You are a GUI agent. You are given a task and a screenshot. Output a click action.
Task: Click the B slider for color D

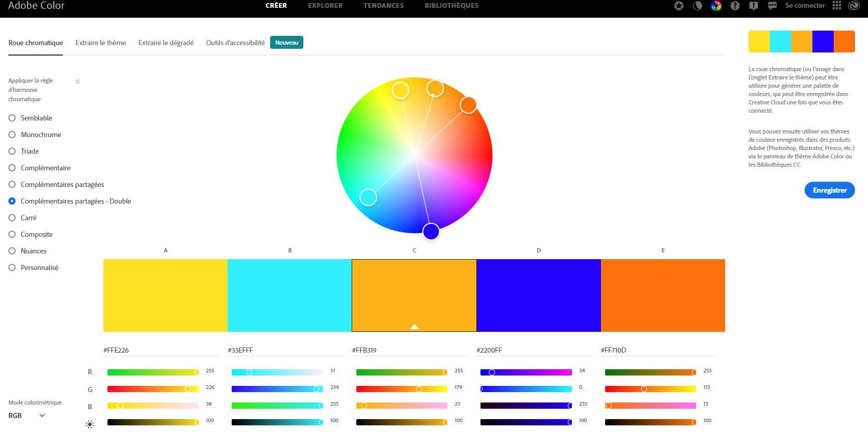click(526, 406)
